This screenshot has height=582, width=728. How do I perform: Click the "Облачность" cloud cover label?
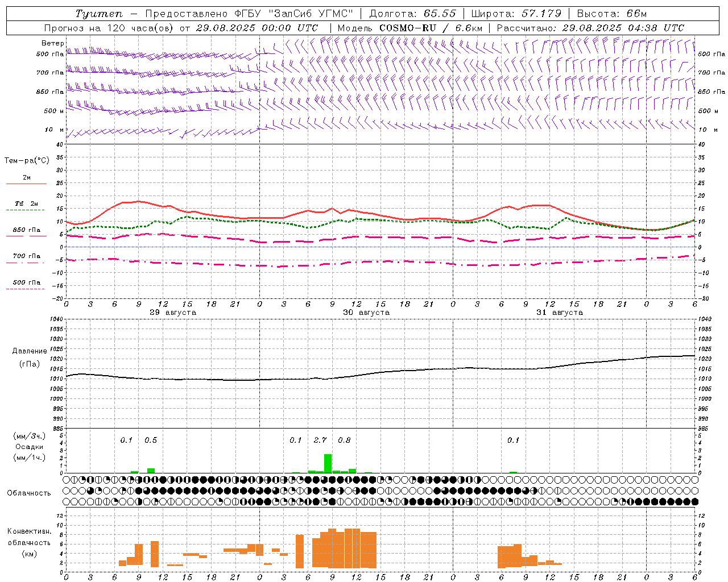[x=29, y=493]
